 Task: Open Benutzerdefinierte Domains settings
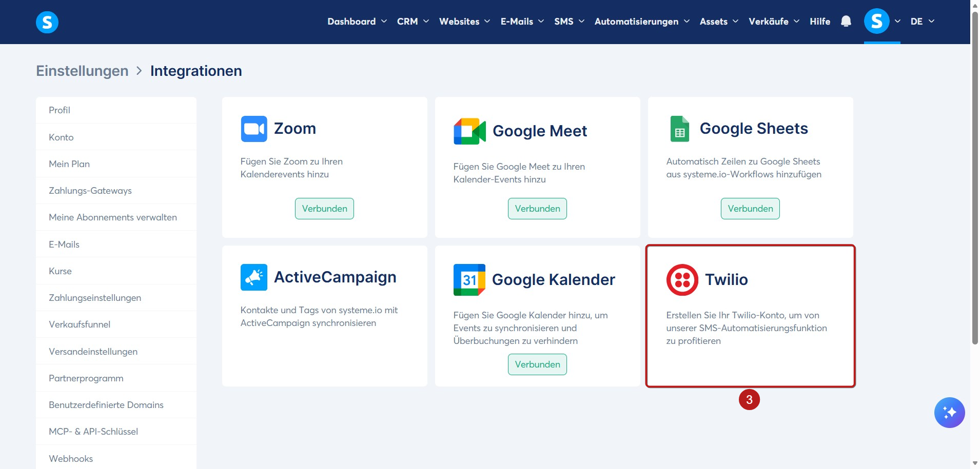pos(116,405)
